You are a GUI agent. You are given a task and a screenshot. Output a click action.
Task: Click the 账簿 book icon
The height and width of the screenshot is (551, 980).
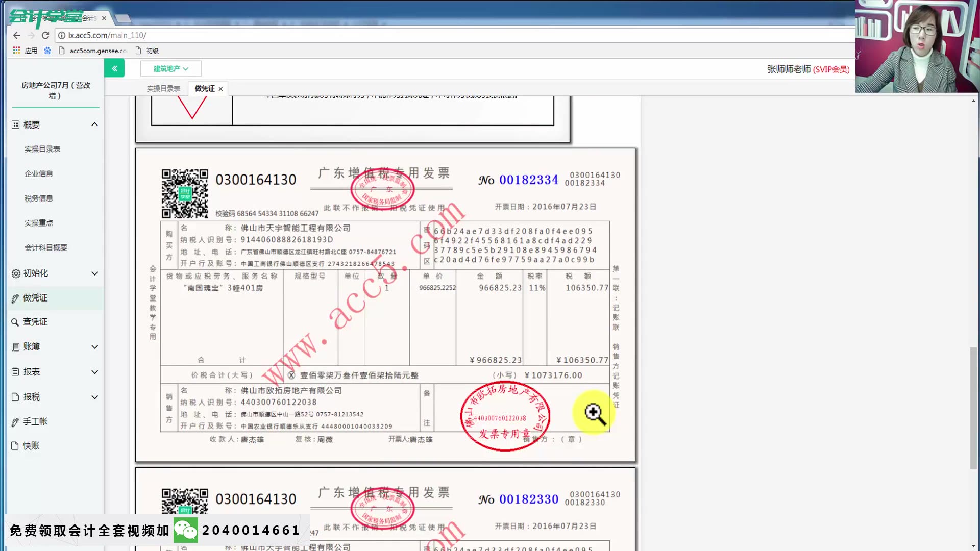(x=16, y=347)
